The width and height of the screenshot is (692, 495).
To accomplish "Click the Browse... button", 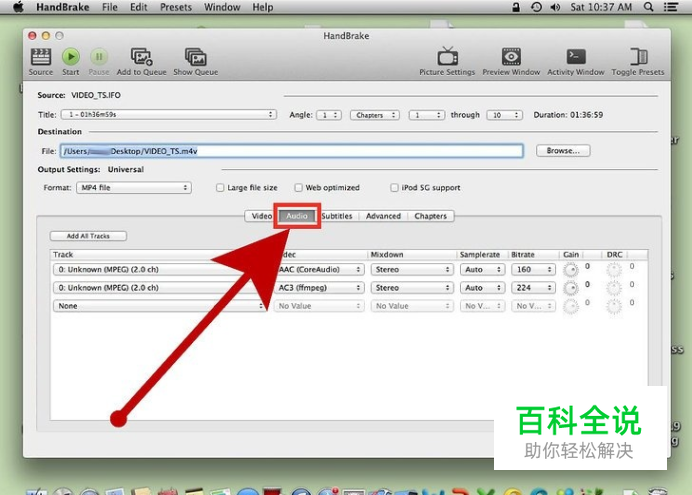I will 563,151.
